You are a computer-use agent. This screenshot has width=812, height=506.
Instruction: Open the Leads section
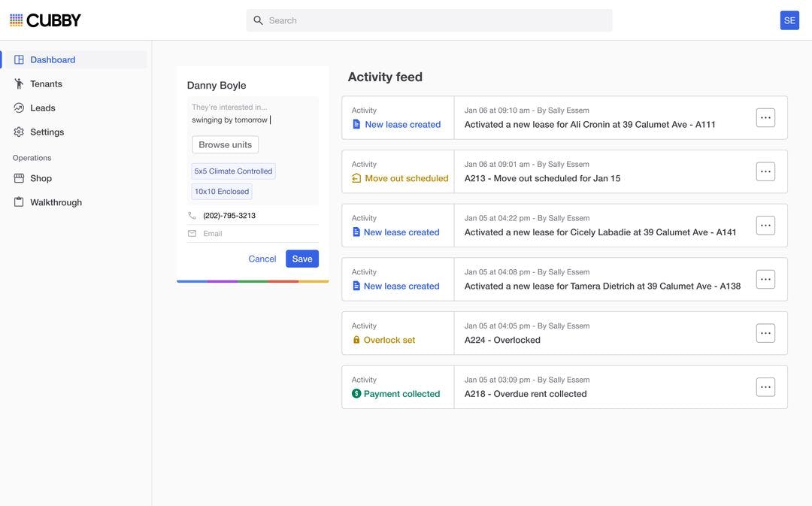(42, 108)
